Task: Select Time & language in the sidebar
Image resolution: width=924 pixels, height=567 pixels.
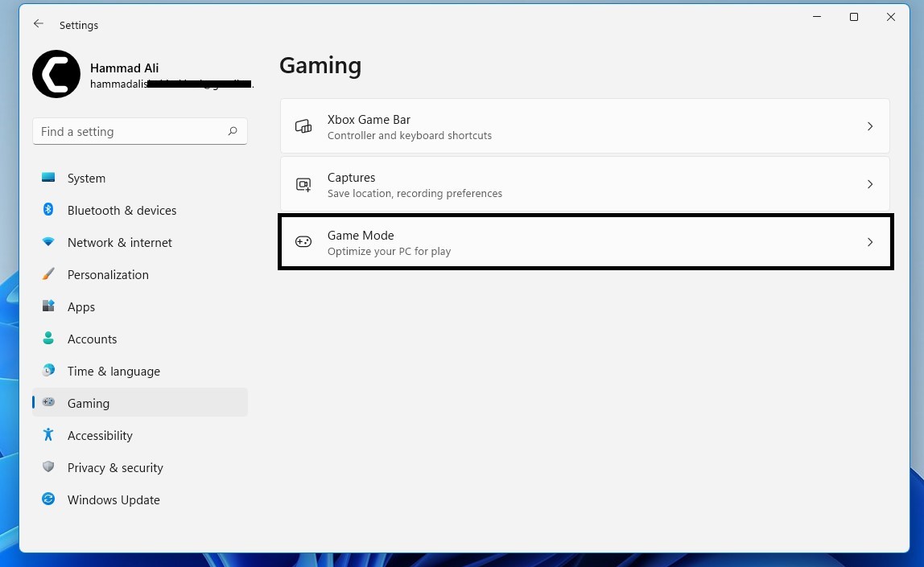Action: 113,371
